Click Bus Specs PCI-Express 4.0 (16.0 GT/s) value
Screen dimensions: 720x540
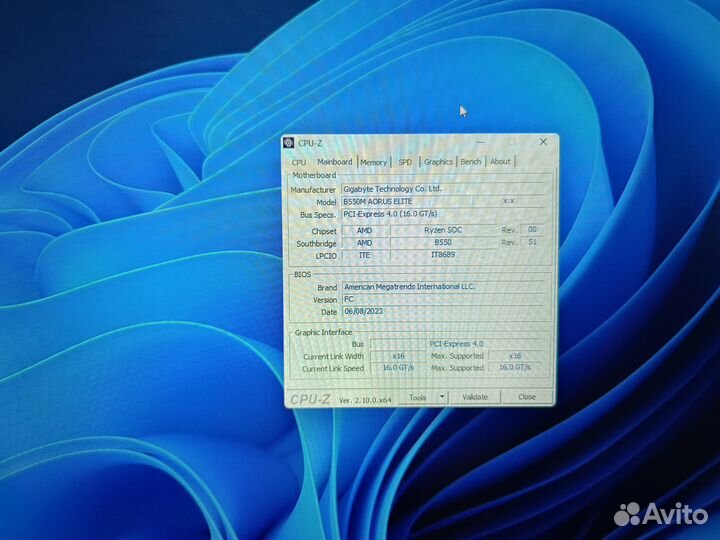(443, 214)
